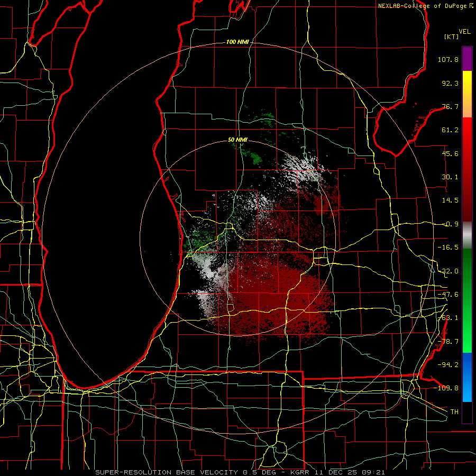Click the -32.0 velocity scale value

pyautogui.click(x=448, y=271)
